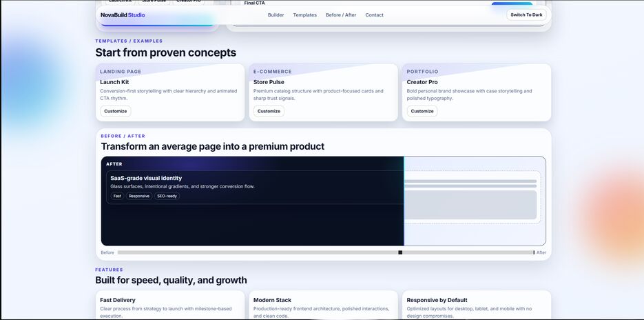The image size is (644, 320).
Task: Customize the Creator Pro template
Action: click(422, 111)
